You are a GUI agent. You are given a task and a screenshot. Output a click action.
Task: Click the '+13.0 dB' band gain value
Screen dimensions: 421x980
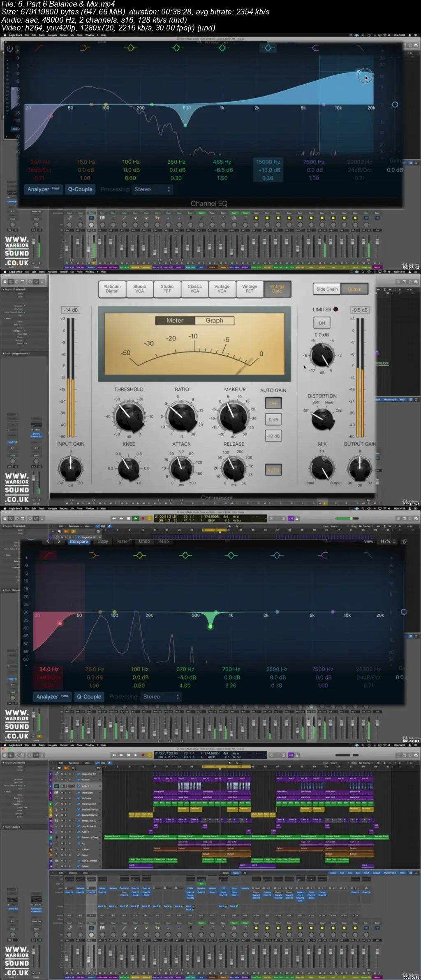(x=269, y=170)
